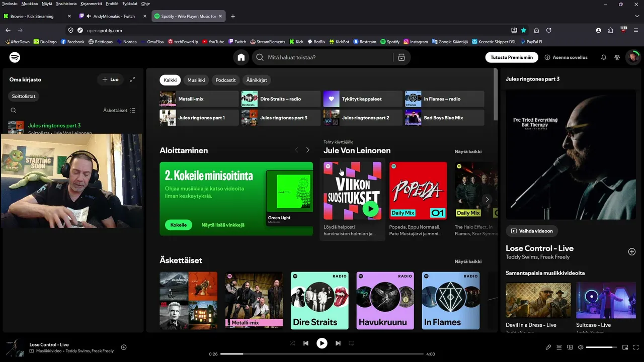This screenshot has height=362, width=644.
Task: Select the Musiikki filter chip
Action: click(x=196, y=80)
